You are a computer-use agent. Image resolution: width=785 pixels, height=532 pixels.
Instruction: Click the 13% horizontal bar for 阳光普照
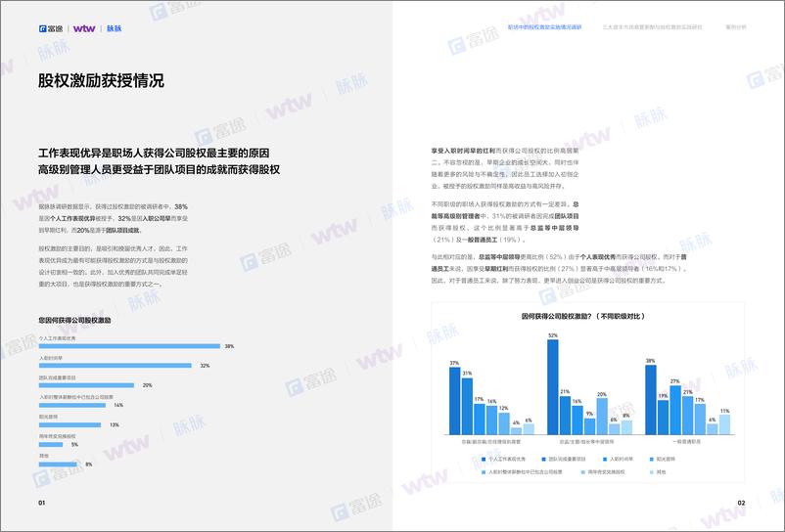(x=70, y=424)
